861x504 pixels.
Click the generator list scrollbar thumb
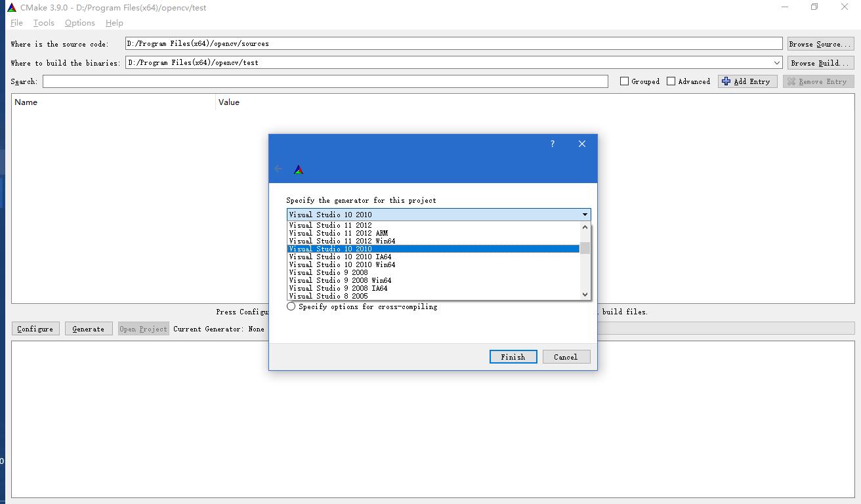tap(585, 248)
